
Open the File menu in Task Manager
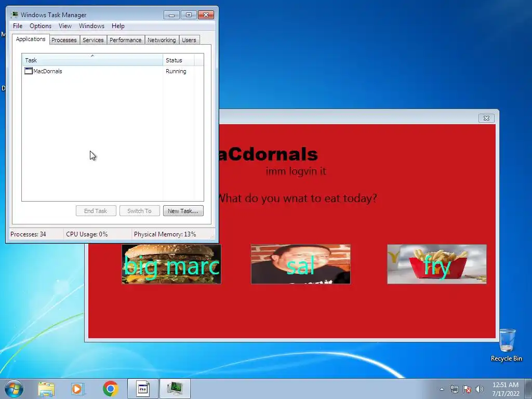coord(18,26)
